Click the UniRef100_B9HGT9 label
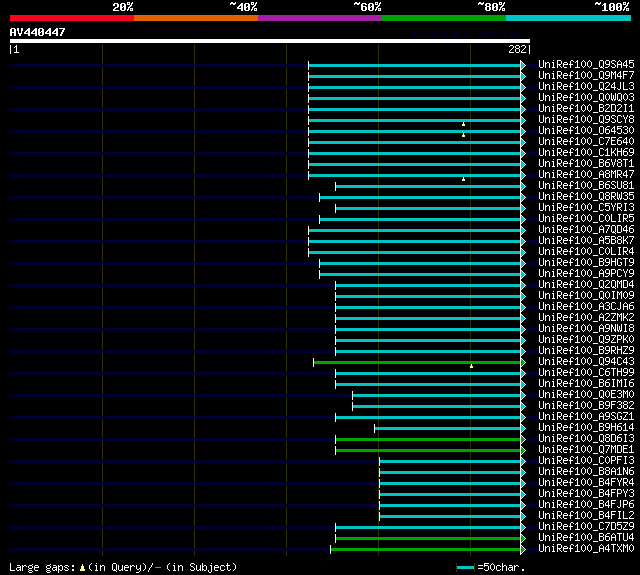640x575 pixels. click(586, 263)
